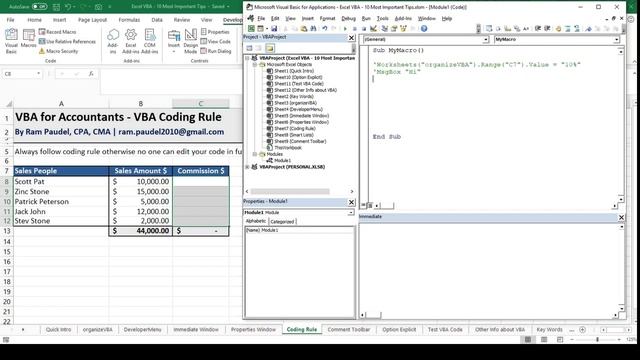Switch to organizeVBA sheet tab
This screenshot has height=360, width=640.
98,329
